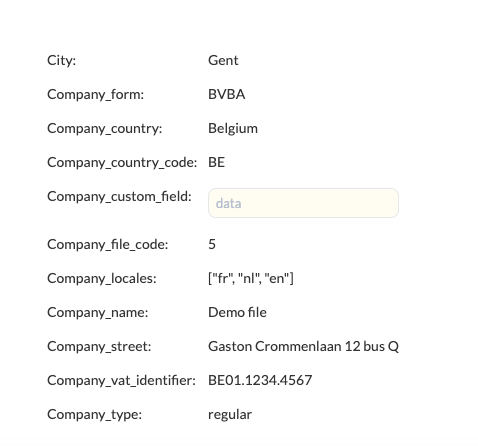Select the Company_street label

pos(99,347)
